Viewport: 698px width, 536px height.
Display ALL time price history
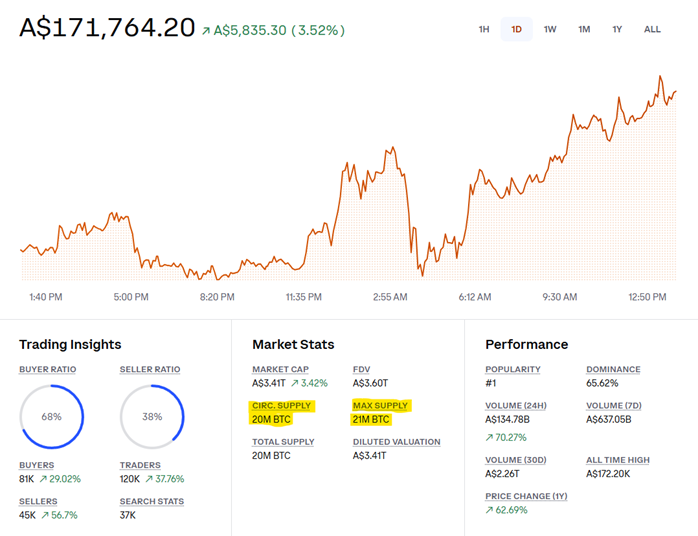[652, 29]
